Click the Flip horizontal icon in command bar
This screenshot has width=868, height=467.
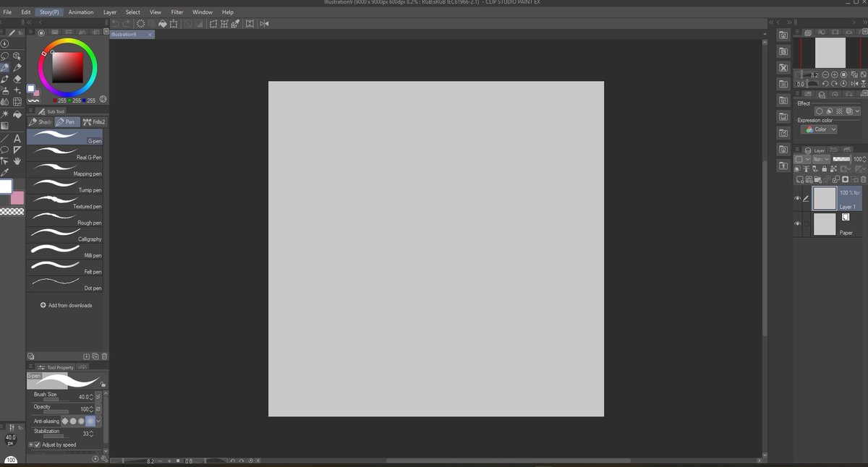click(x=264, y=24)
